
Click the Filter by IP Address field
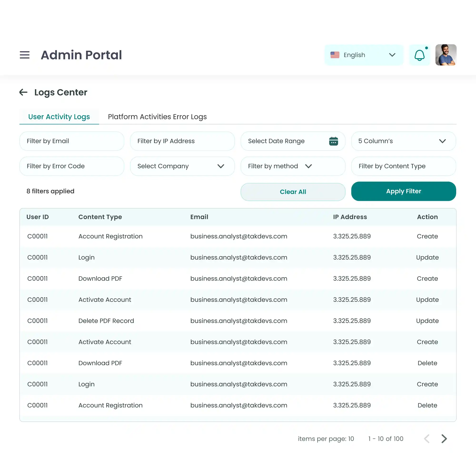click(182, 141)
